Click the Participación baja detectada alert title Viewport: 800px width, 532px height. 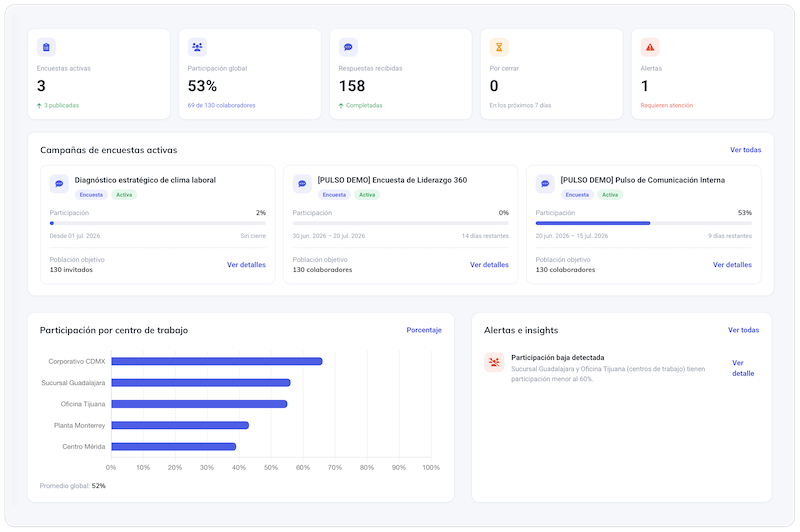click(x=558, y=358)
